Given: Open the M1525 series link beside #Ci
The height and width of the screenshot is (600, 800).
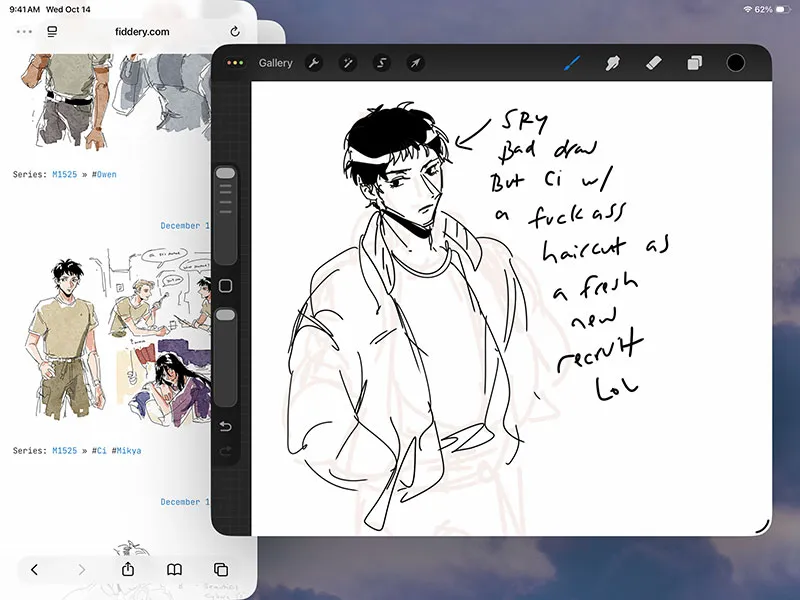Looking at the screenshot, I should coord(65,451).
